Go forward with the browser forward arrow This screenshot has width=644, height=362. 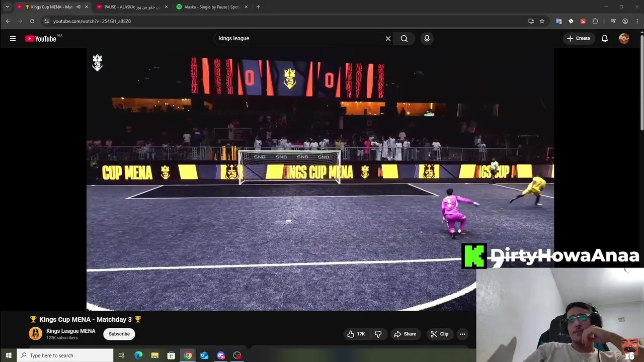[x=20, y=21]
